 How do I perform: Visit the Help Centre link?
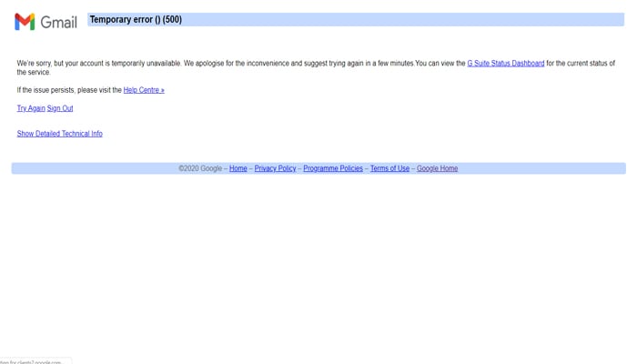144,90
